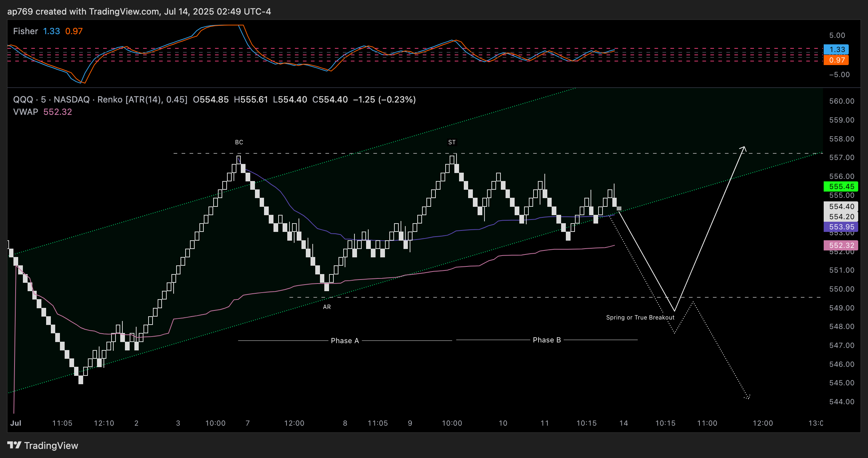
Task: Click the 11:05 label right after Jul
Action: coord(62,423)
